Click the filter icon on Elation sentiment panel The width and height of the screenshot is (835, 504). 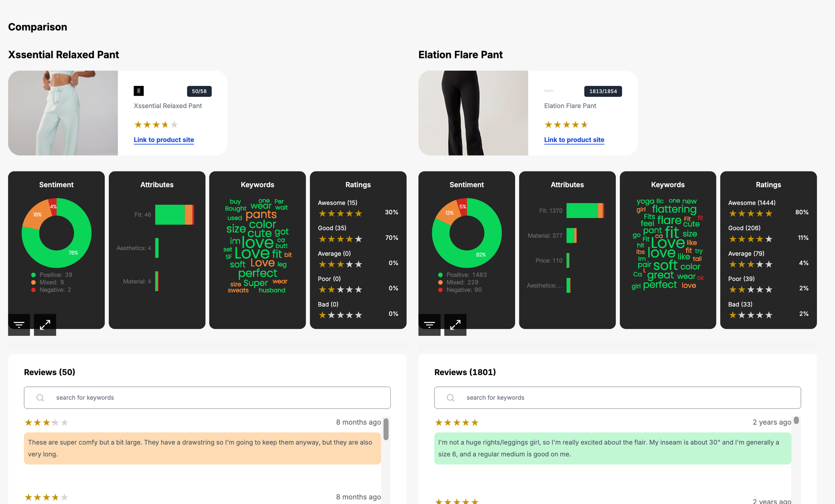coord(430,324)
